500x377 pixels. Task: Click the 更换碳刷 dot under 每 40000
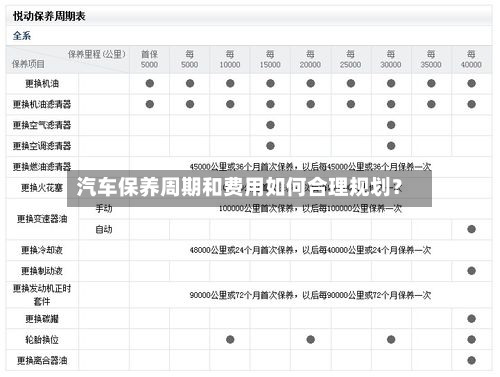coord(471,319)
